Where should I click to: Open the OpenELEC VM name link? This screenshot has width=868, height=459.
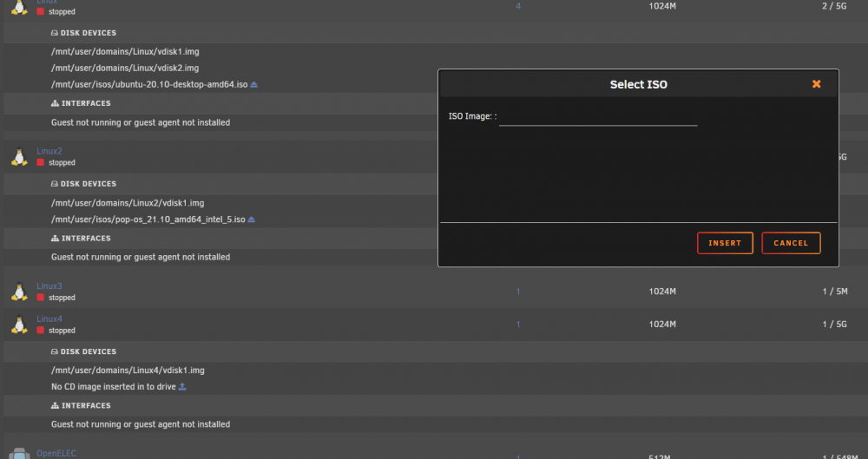click(x=56, y=454)
